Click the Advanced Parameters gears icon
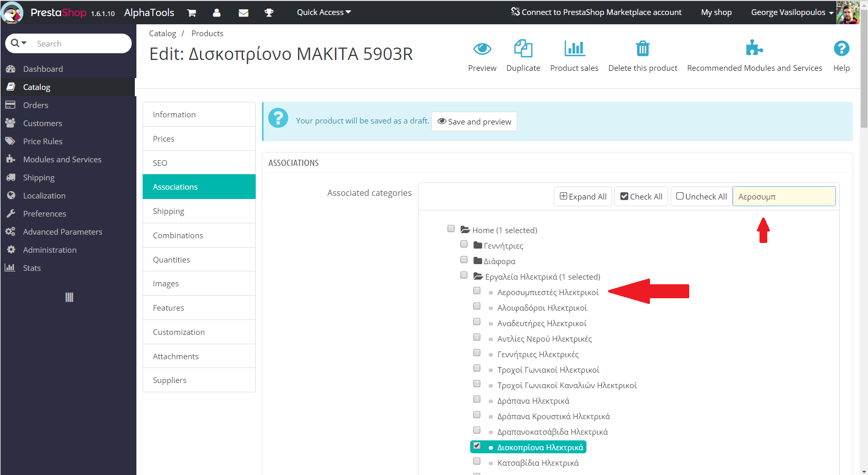 pos(10,232)
